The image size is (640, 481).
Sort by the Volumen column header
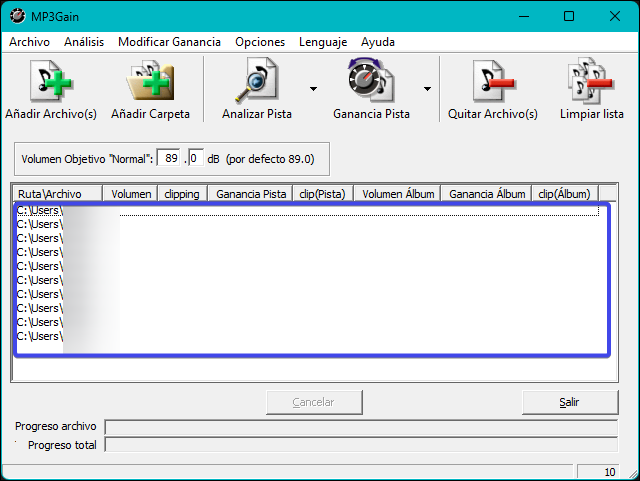point(130,194)
